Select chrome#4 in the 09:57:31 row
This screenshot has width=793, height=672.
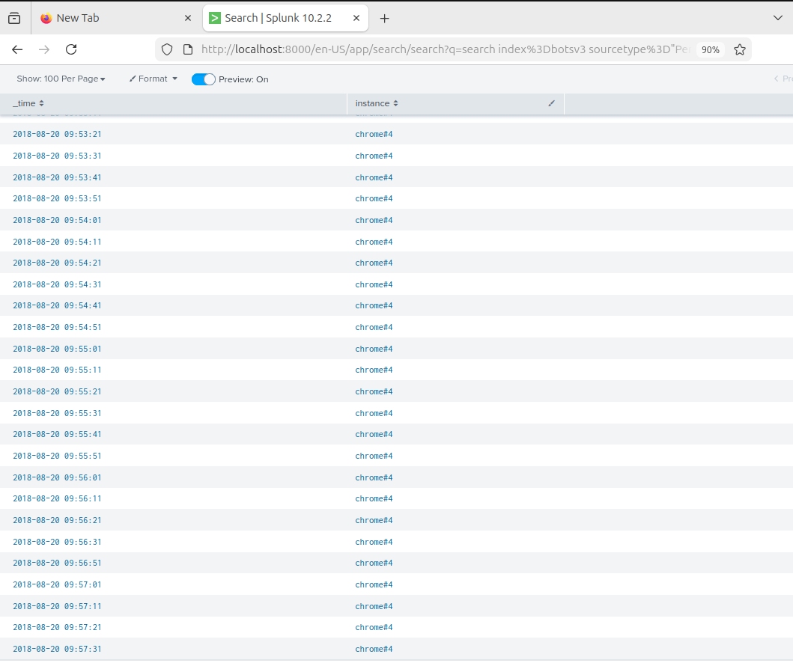point(374,649)
